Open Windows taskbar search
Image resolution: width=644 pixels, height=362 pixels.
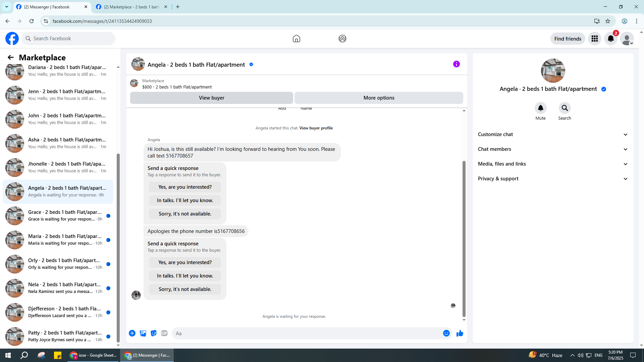point(24,355)
